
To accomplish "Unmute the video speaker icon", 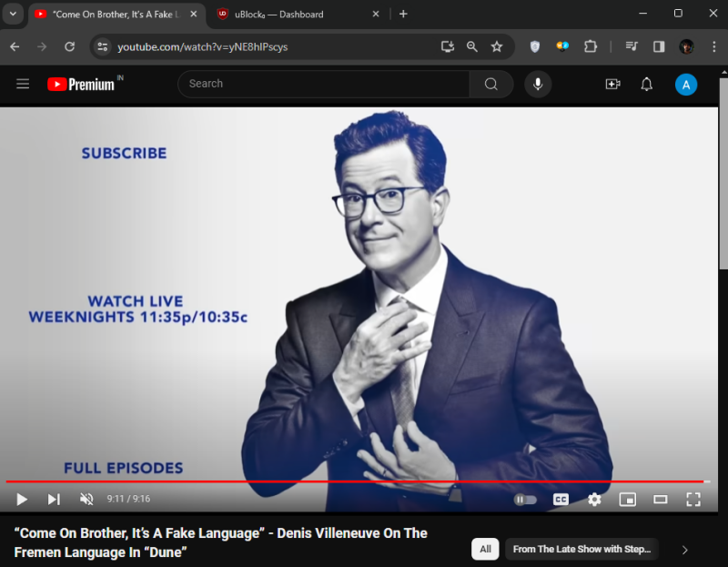I will pyautogui.click(x=86, y=500).
